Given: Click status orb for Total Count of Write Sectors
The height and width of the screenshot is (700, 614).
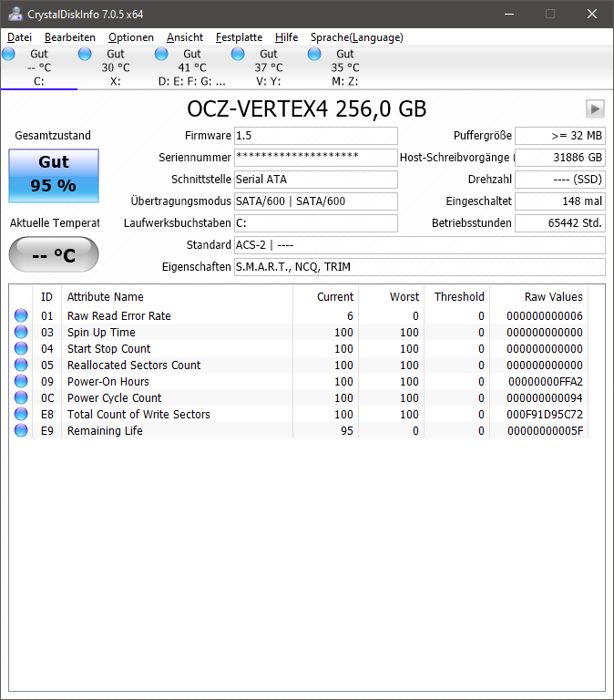Looking at the screenshot, I should (x=21, y=415).
